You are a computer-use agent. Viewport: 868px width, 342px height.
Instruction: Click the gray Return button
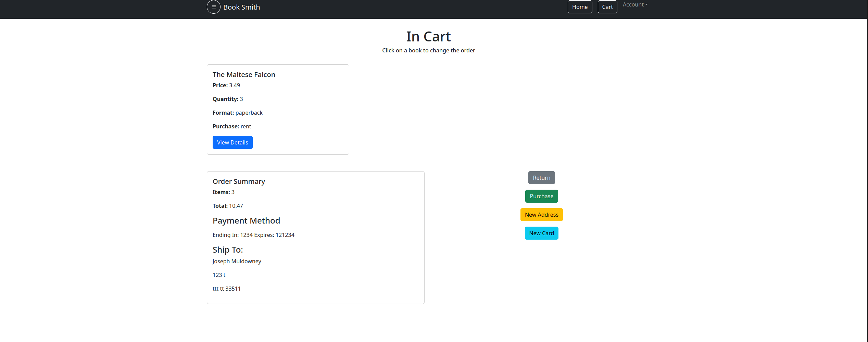541,178
